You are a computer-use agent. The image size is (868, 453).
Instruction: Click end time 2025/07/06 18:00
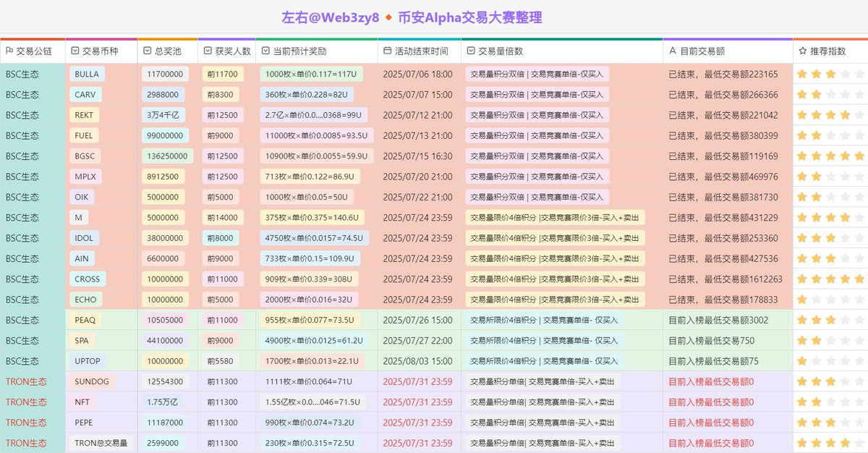pyautogui.click(x=417, y=74)
